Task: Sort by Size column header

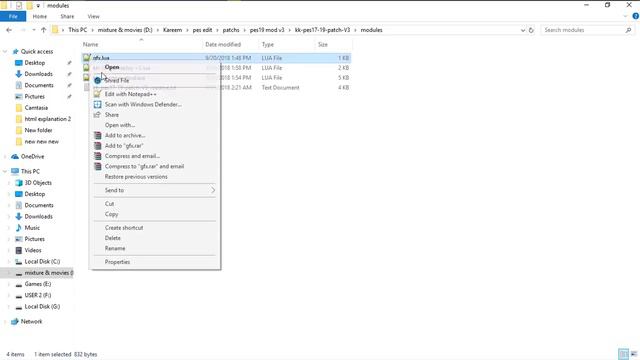Action: click(323, 44)
